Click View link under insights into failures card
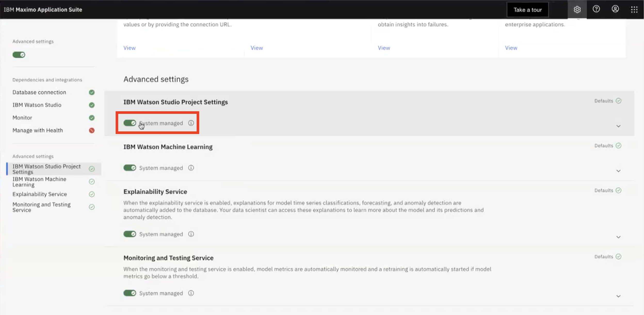This screenshot has width=644, height=315. pos(384,48)
